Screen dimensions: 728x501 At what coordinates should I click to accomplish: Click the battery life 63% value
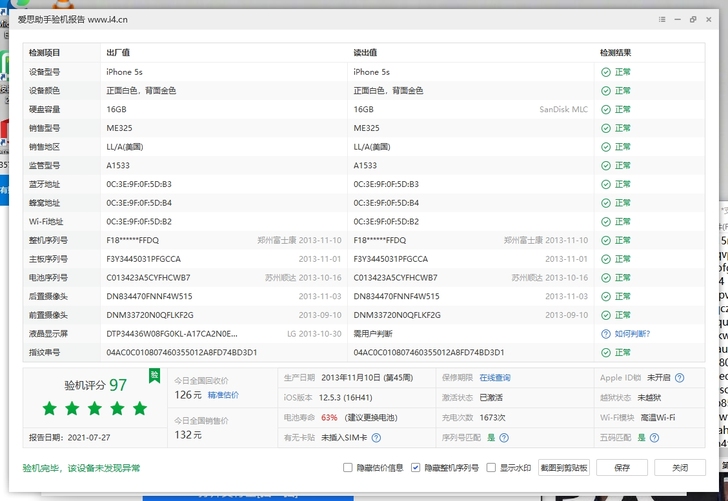click(329, 418)
